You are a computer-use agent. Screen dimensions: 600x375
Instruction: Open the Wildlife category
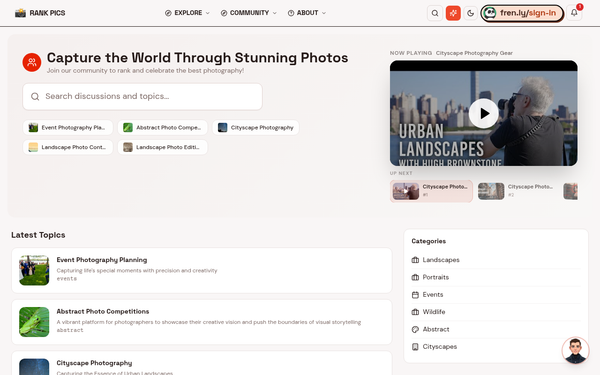pos(496,312)
